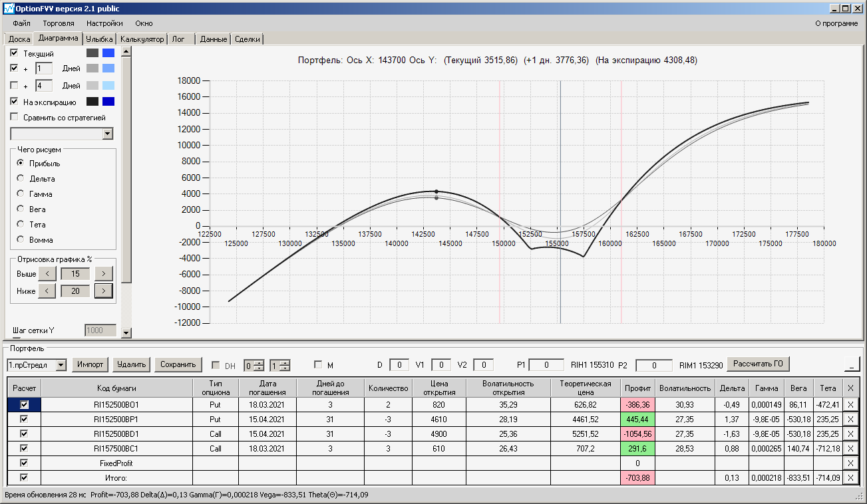Delete the RI152500BD1 row with X
The height and width of the screenshot is (504, 867).
point(852,434)
